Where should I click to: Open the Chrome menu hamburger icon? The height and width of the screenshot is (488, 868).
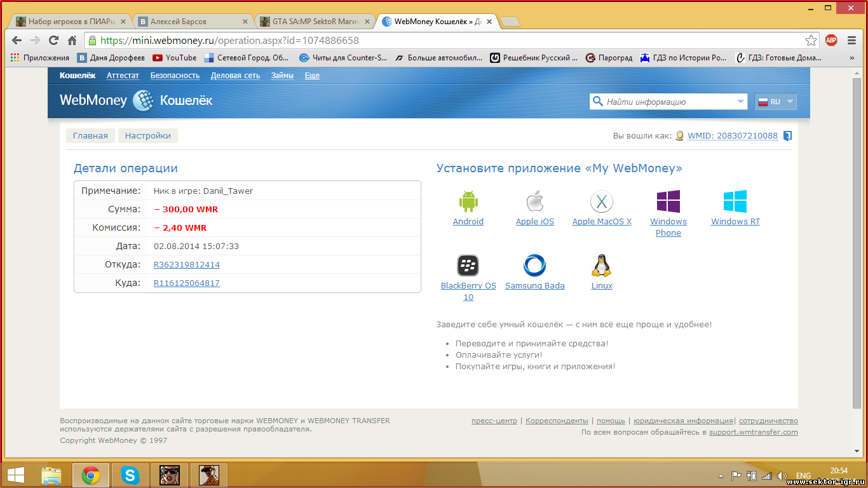click(x=851, y=40)
